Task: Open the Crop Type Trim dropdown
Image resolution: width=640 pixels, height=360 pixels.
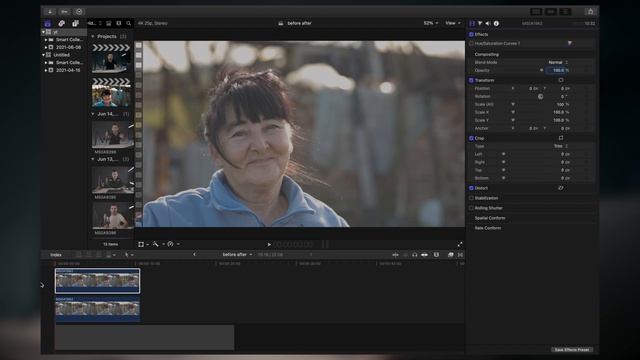Action: [561, 146]
